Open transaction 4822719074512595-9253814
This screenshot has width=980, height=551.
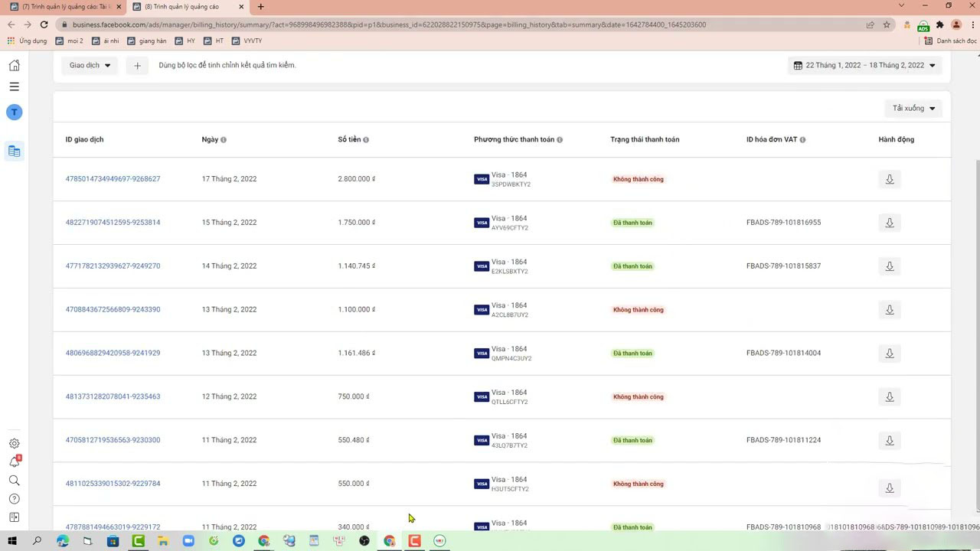113,223
